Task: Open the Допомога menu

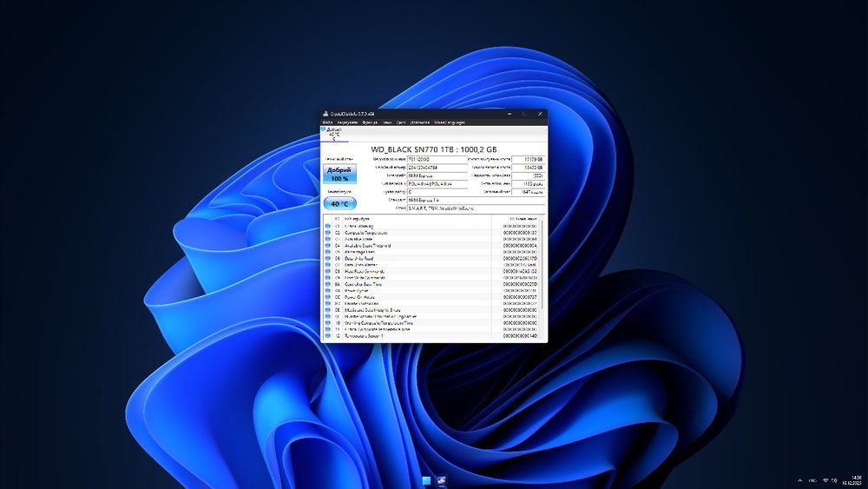Action: click(x=419, y=122)
